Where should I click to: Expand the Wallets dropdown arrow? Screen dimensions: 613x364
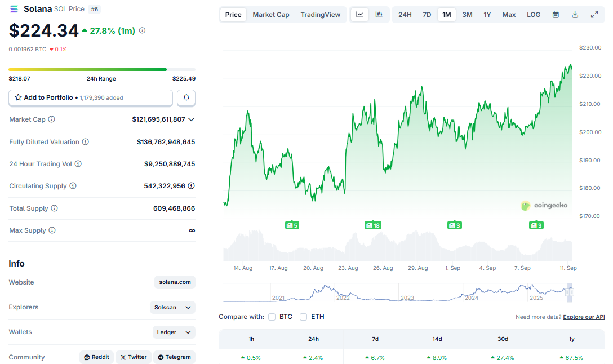point(188,332)
